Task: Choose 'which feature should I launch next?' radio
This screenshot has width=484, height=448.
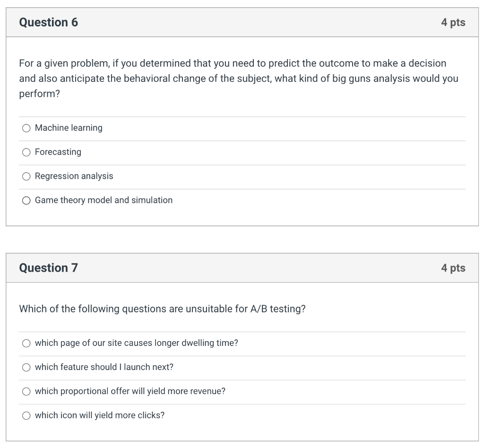Action: click(26, 367)
